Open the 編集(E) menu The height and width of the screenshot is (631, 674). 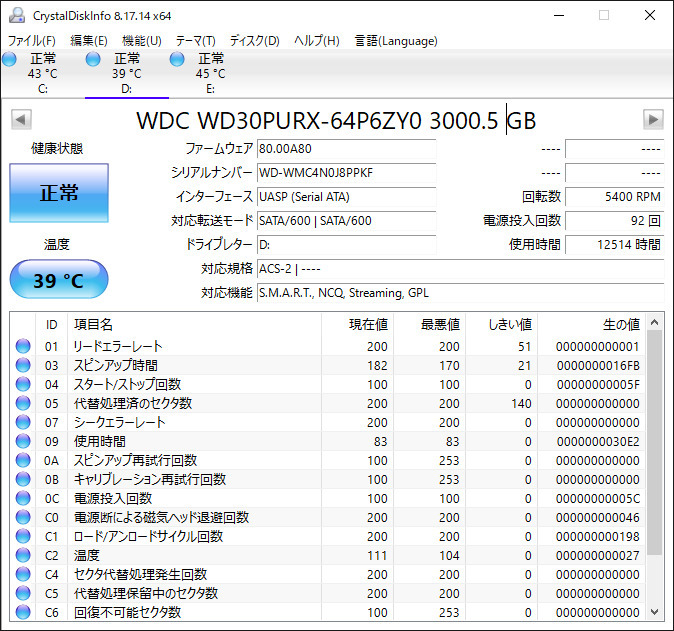(x=89, y=41)
